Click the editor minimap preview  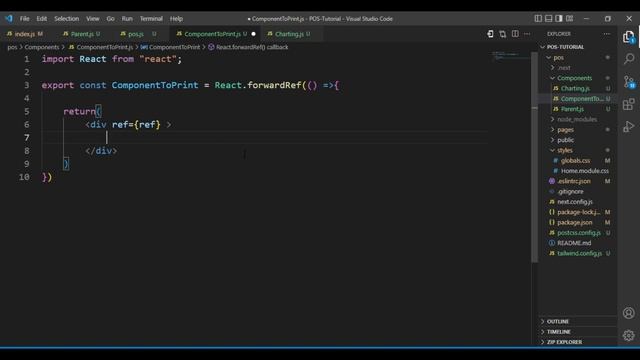point(510,56)
